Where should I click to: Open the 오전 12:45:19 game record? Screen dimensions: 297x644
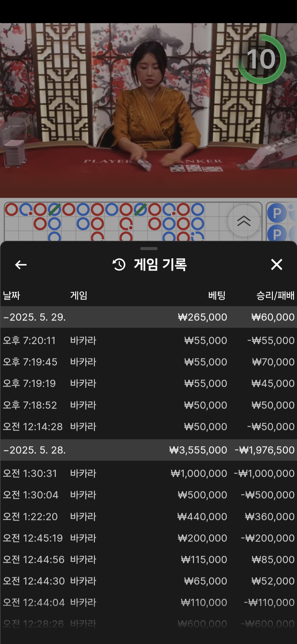coord(148,538)
